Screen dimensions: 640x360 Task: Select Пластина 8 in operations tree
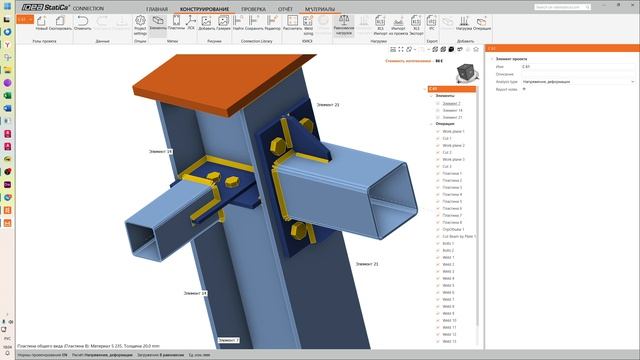tap(452, 222)
